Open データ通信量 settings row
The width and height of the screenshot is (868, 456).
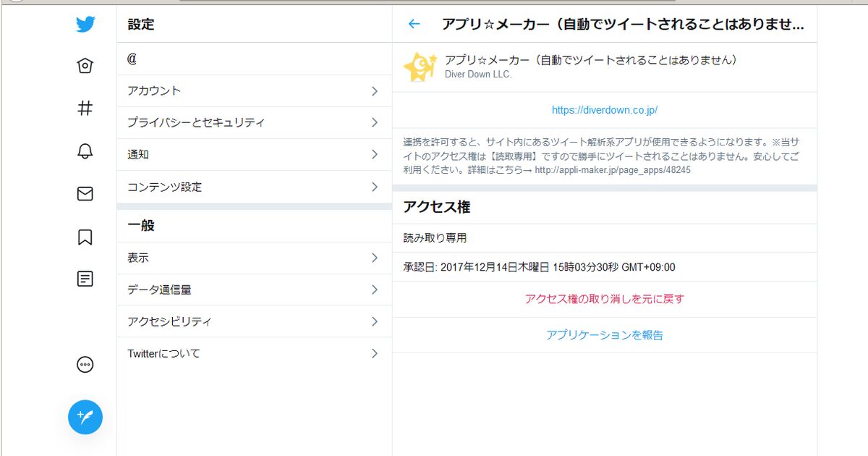pos(254,290)
